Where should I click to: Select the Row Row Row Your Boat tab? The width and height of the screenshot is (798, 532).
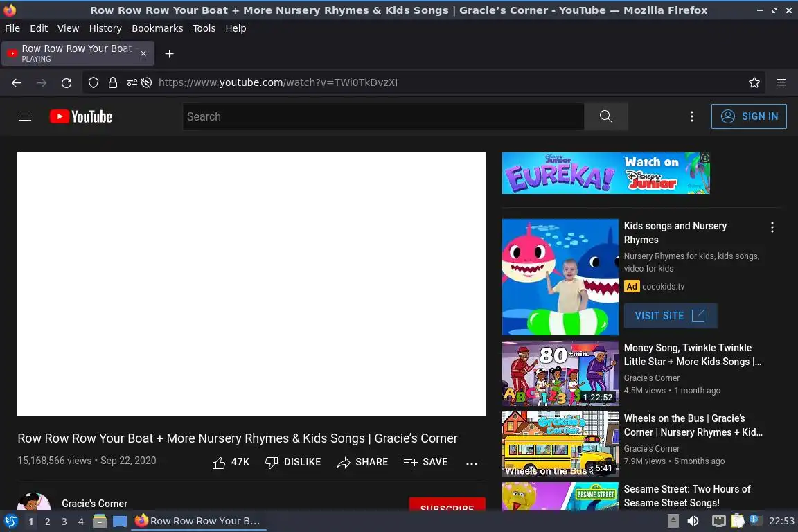pyautogui.click(x=78, y=53)
